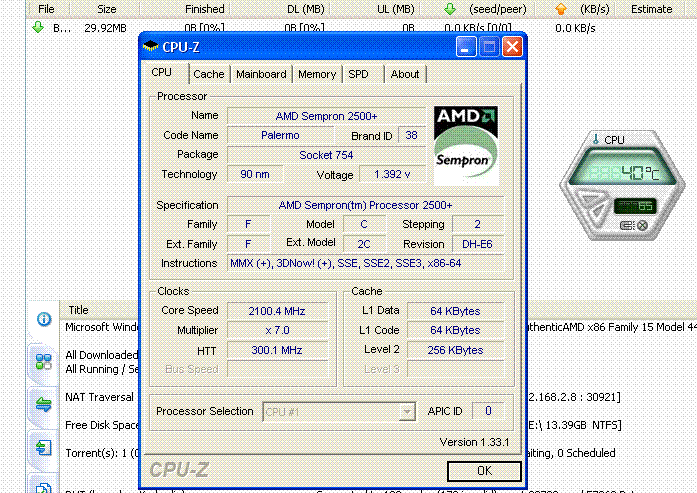Click the round close icon on CPU gadget
The height and width of the screenshot is (493, 697).
(642, 225)
